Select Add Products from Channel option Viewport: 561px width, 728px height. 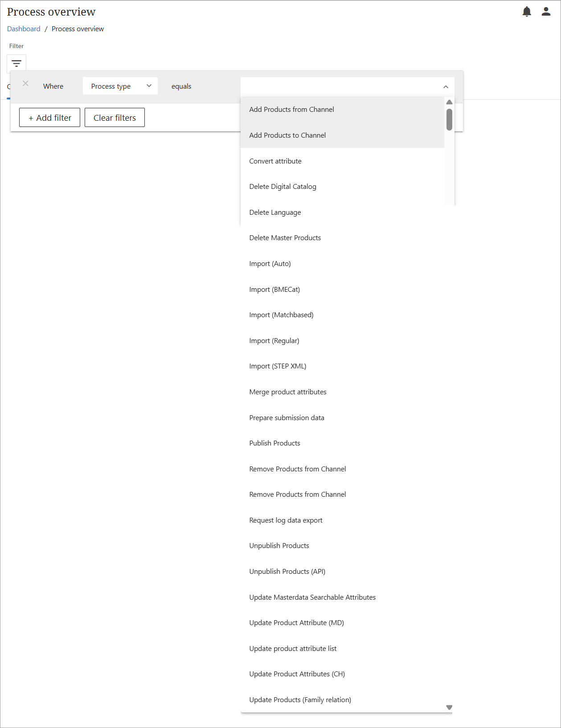(x=291, y=110)
